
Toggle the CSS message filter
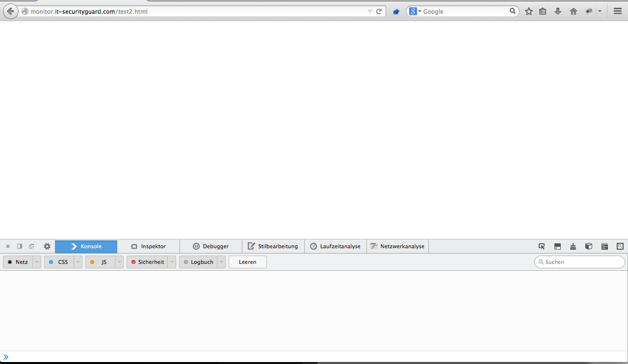pyautogui.click(x=59, y=262)
